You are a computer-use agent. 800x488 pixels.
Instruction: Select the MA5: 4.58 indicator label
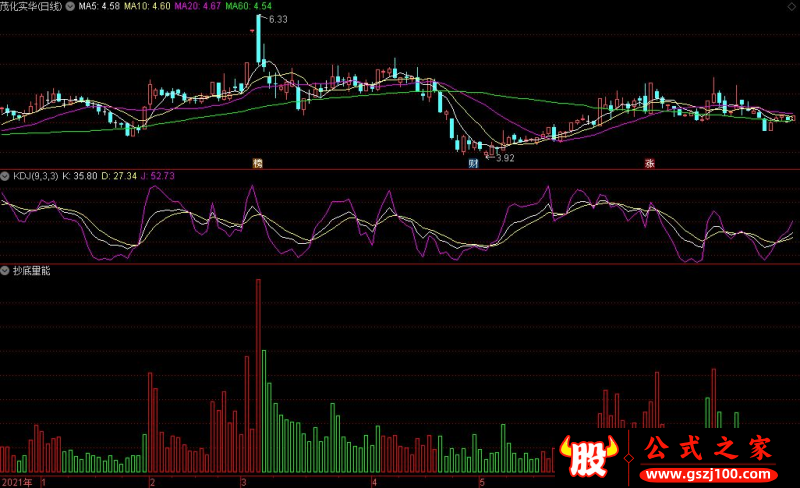click(99, 7)
